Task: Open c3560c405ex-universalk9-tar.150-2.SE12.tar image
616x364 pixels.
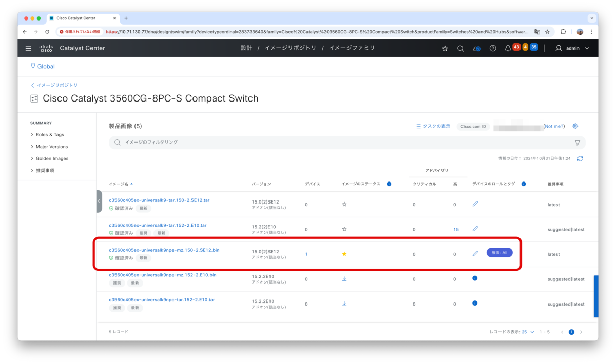Action: (x=159, y=200)
